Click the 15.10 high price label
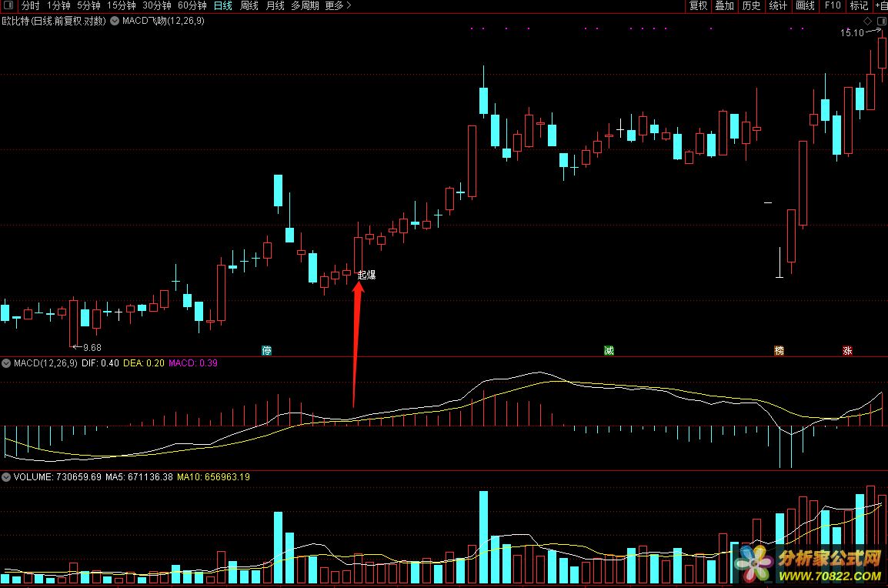The image size is (888, 588). pyautogui.click(x=853, y=33)
